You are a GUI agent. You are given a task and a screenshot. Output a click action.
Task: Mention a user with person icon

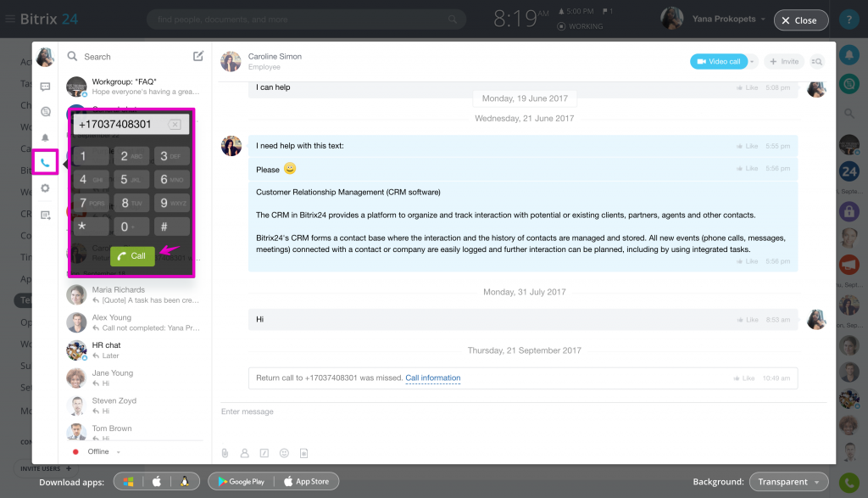pos(245,453)
